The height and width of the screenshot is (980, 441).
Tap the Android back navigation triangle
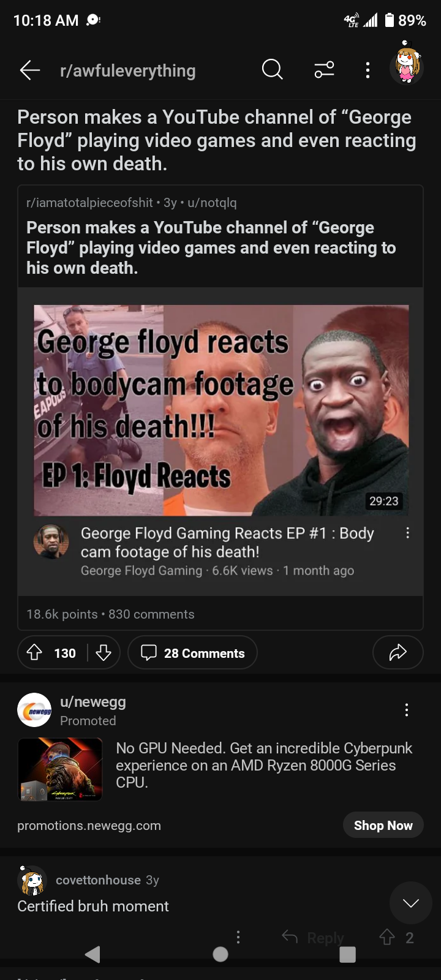pyautogui.click(x=92, y=954)
